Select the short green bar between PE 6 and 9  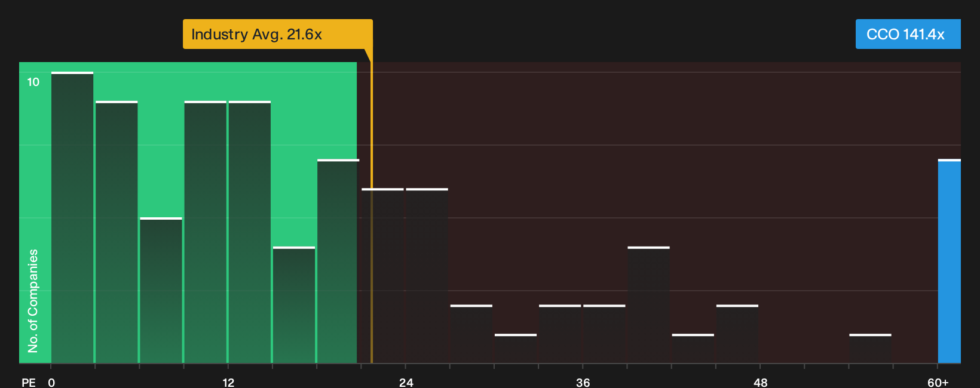(161, 290)
